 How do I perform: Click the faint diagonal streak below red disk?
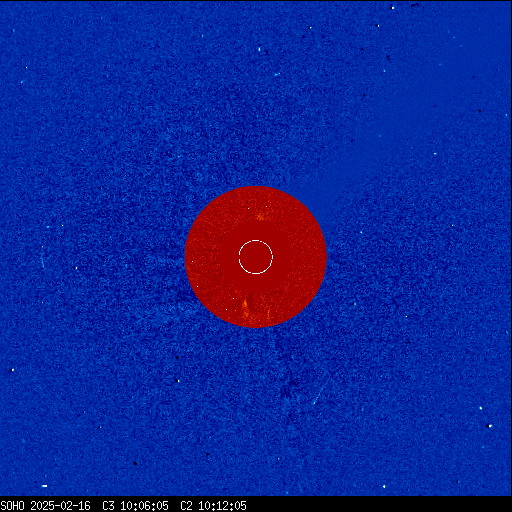click(x=317, y=397)
